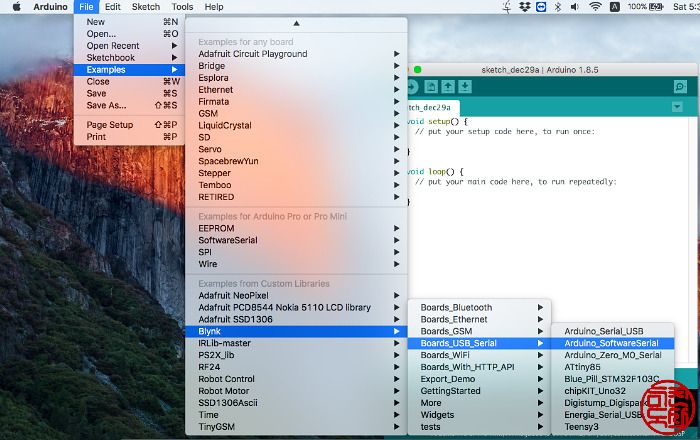Open the RETIRED examples submenu

click(296, 197)
